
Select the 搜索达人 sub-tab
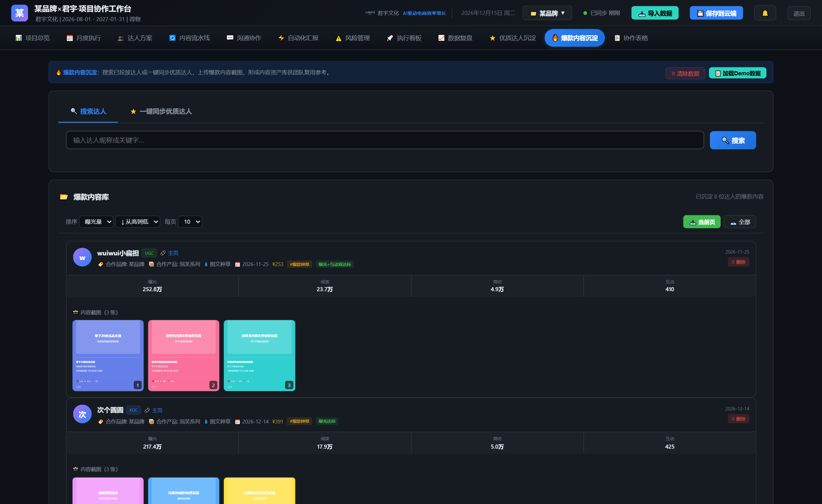coord(88,111)
